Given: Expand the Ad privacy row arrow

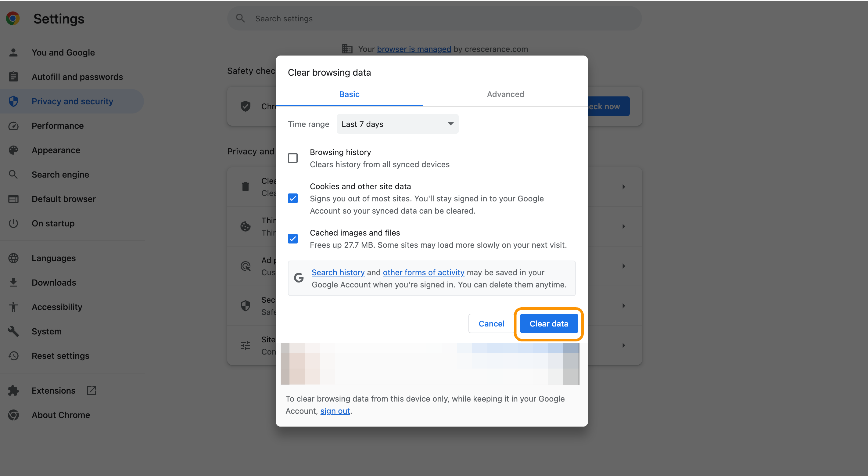Looking at the screenshot, I should (624, 266).
